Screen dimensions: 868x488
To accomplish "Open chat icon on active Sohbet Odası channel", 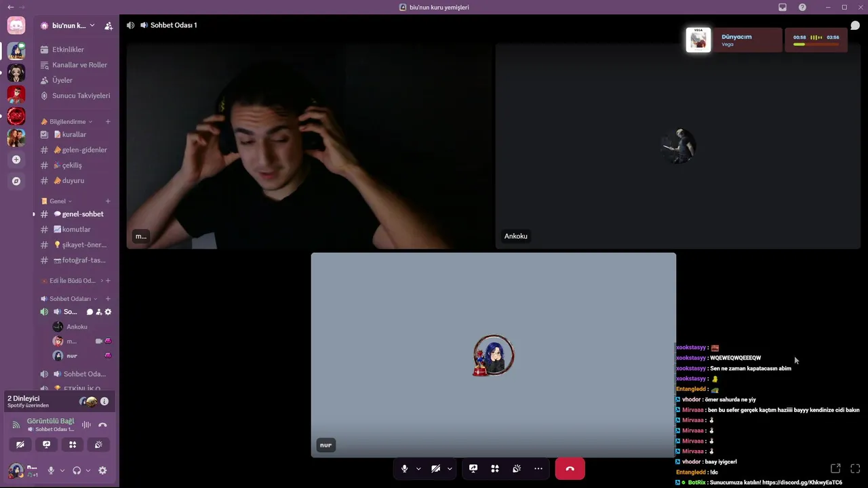I will [90, 312].
